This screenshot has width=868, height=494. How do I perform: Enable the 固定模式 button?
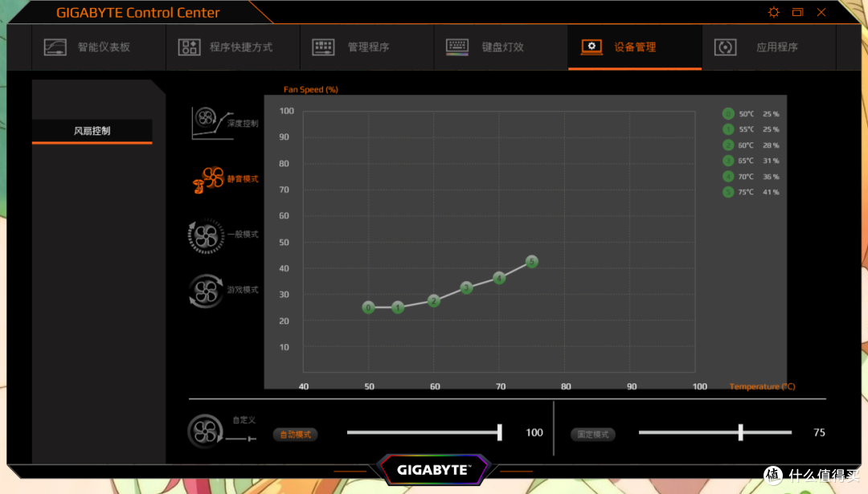pyautogui.click(x=593, y=435)
